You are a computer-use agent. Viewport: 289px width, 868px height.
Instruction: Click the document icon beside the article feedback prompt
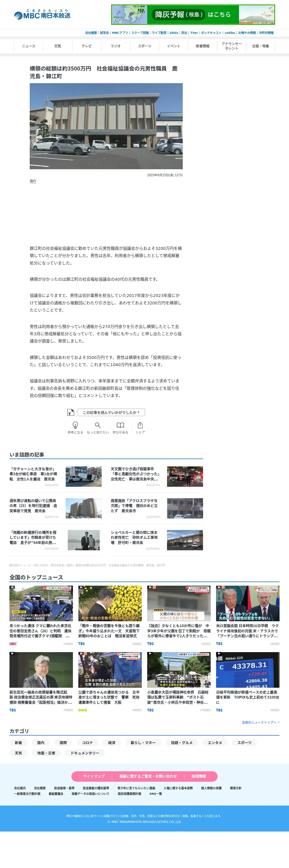70,412
